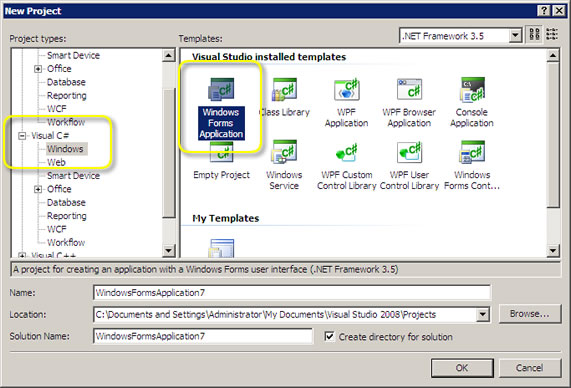The width and height of the screenshot is (571, 388).
Task: Choose WPF User Control Library template
Action: tap(409, 165)
